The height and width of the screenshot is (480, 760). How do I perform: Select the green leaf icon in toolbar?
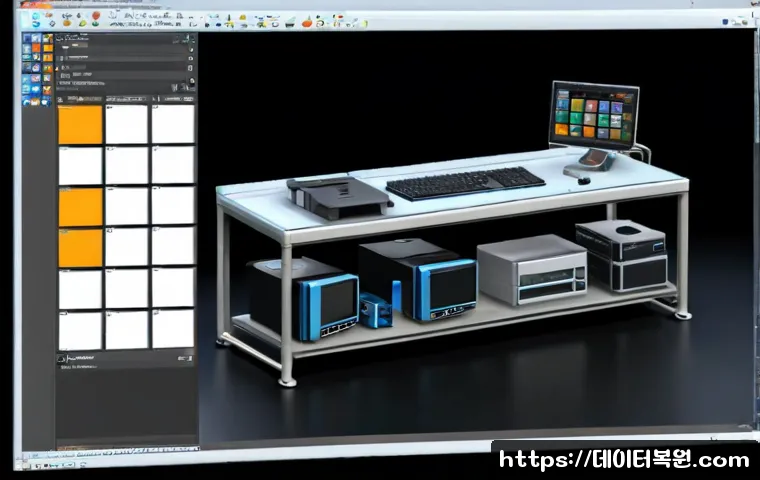coord(83,23)
